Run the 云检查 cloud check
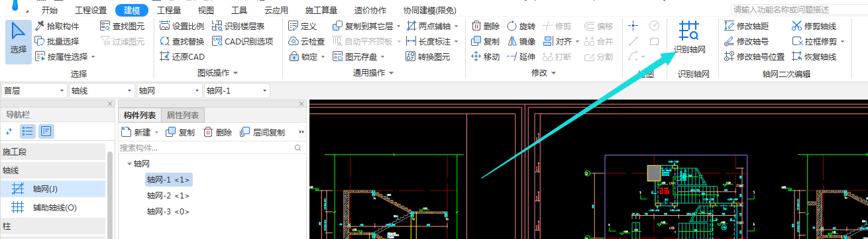 click(307, 41)
